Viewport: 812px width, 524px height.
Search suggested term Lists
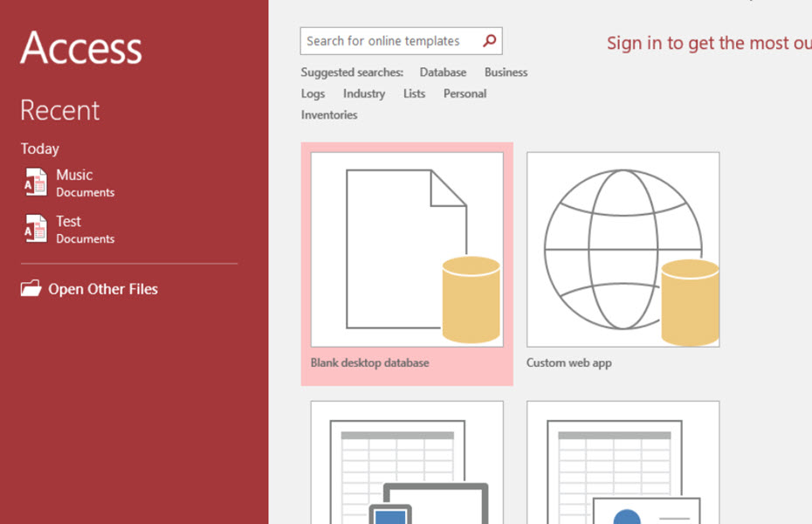[414, 93]
